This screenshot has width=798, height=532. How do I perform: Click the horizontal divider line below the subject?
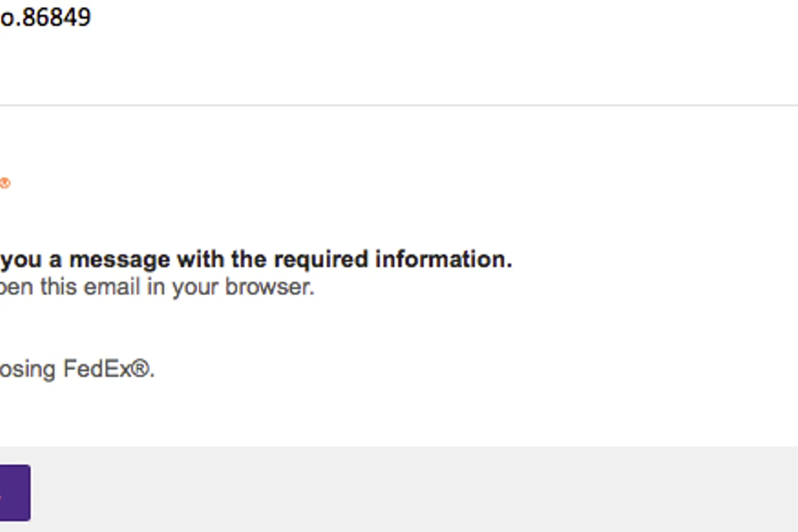(x=399, y=105)
